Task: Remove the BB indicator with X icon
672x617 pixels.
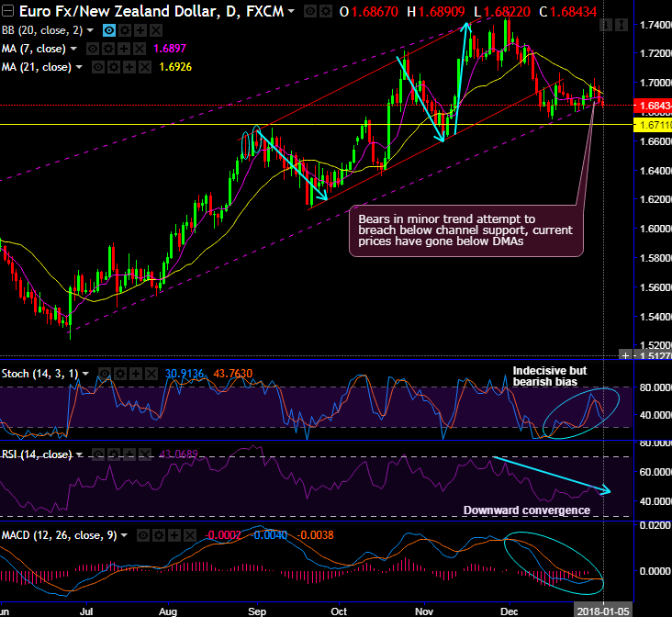Action: point(156,30)
